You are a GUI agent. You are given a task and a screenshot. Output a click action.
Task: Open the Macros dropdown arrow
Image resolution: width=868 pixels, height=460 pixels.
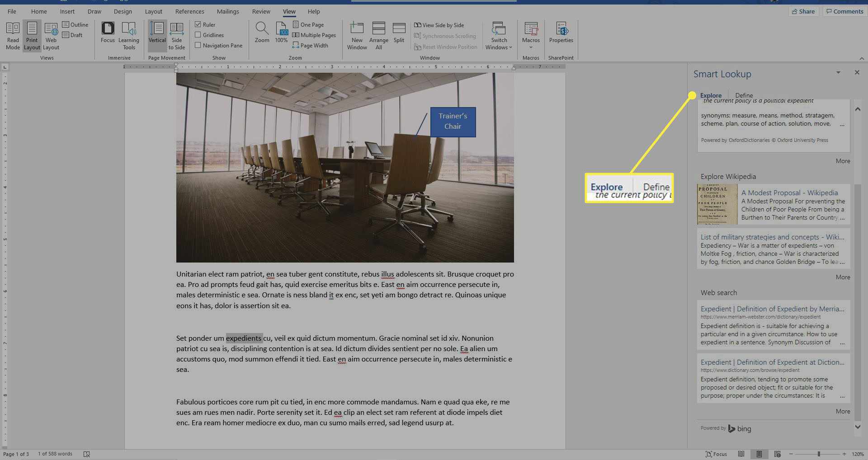[x=531, y=47]
